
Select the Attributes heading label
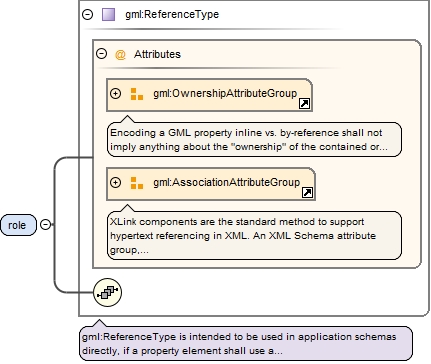point(157,54)
